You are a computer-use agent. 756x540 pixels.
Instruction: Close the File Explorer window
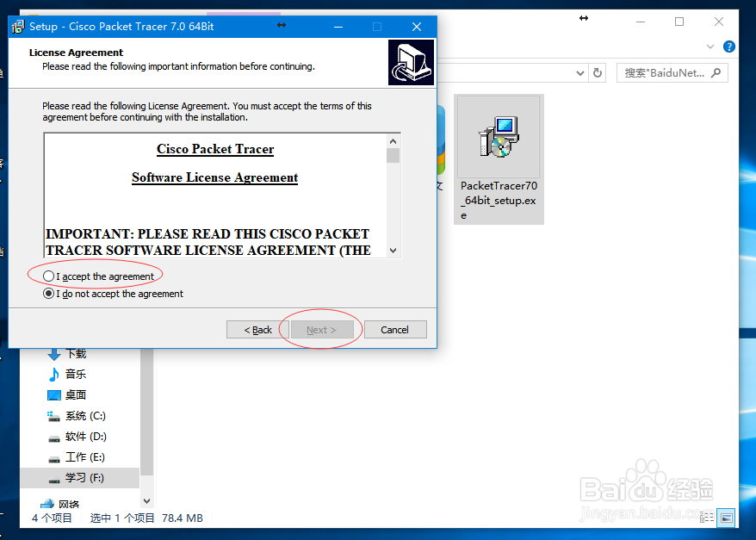tap(719, 22)
